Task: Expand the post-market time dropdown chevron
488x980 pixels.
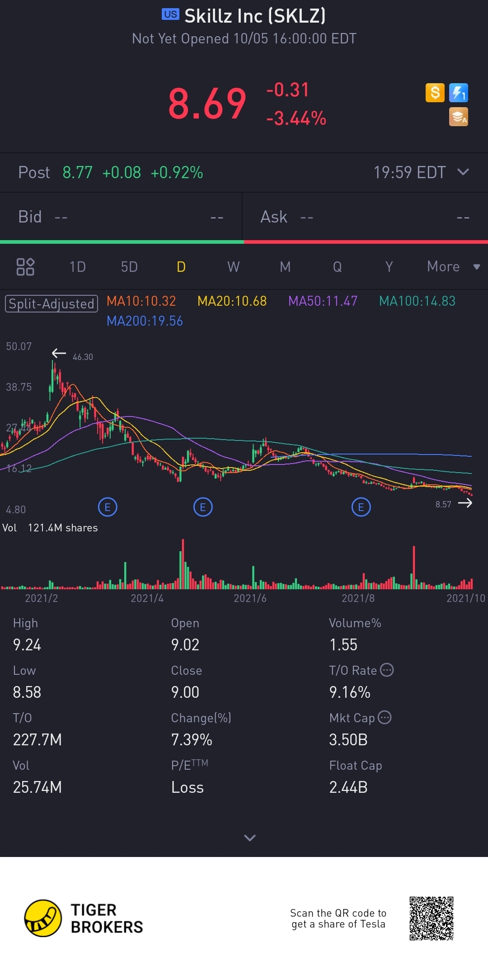Action: coord(463,172)
